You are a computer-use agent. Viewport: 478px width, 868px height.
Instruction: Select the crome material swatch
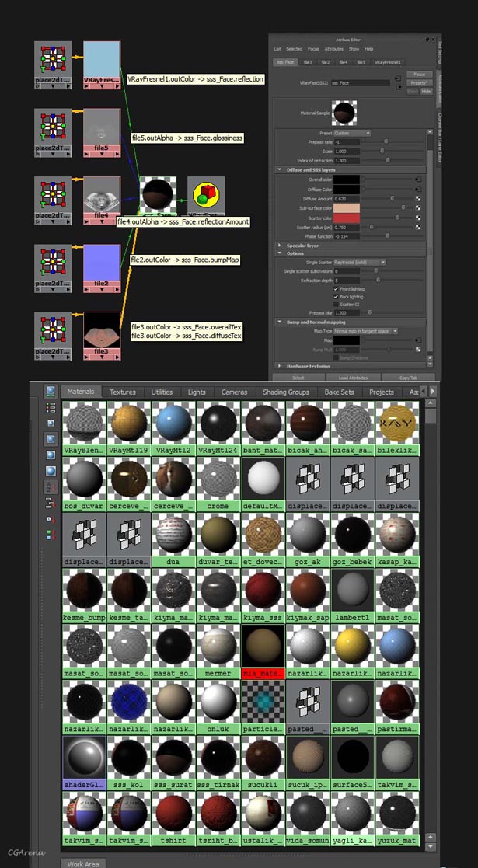tap(218, 484)
